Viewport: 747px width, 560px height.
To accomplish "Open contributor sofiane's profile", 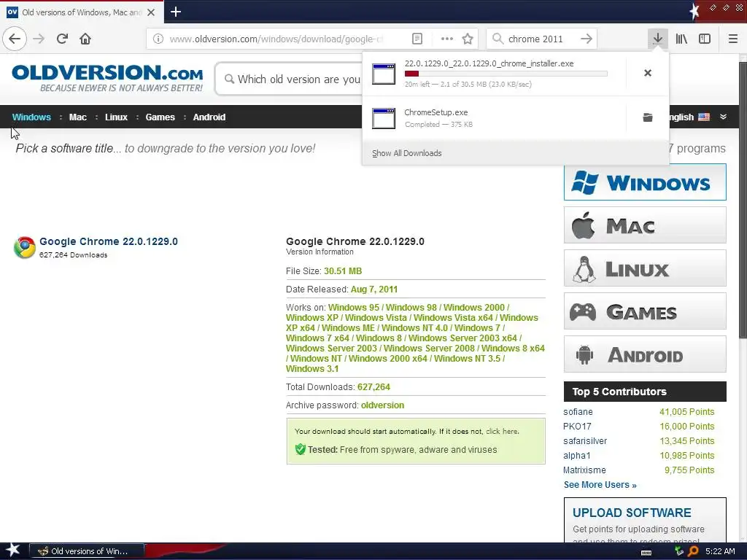I will click(x=578, y=412).
